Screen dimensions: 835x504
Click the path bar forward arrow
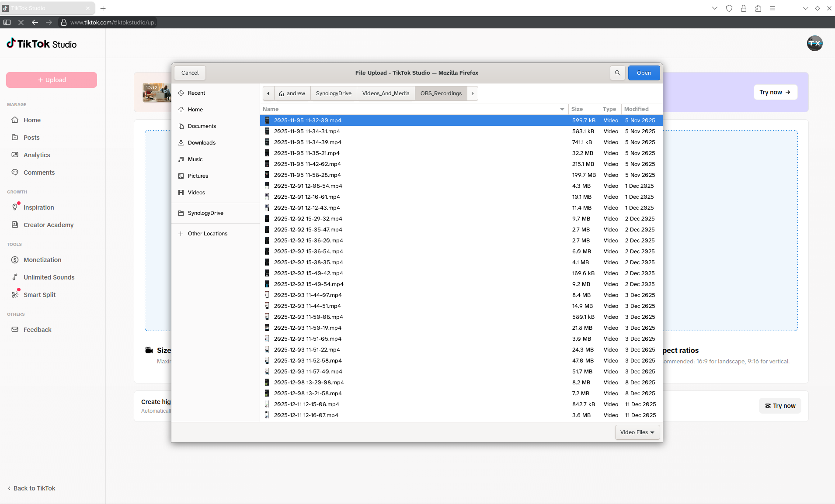pyautogui.click(x=473, y=93)
